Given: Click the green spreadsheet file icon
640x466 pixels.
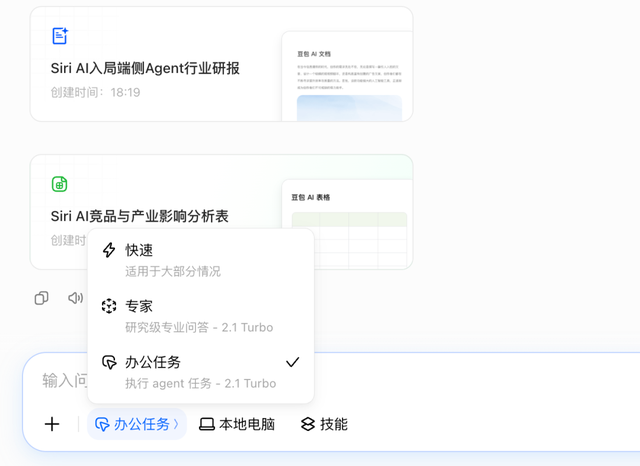Looking at the screenshot, I should pyautogui.click(x=60, y=184).
